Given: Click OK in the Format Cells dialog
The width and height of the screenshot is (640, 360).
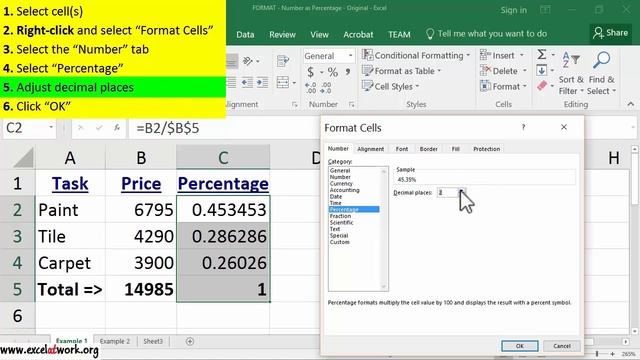Looking at the screenshot, I should (x=520, y=346).
